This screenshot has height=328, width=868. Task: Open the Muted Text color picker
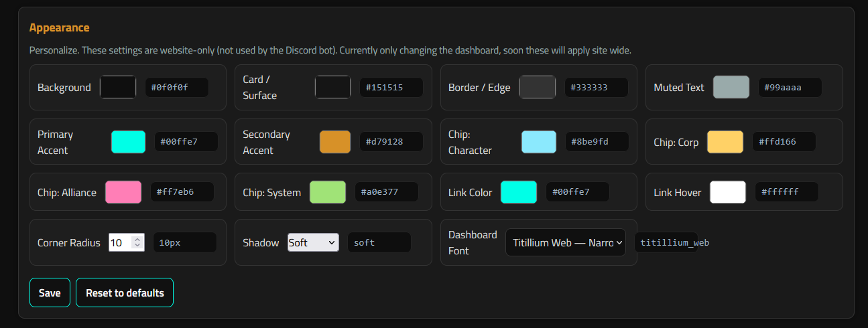tap(731, 87)
